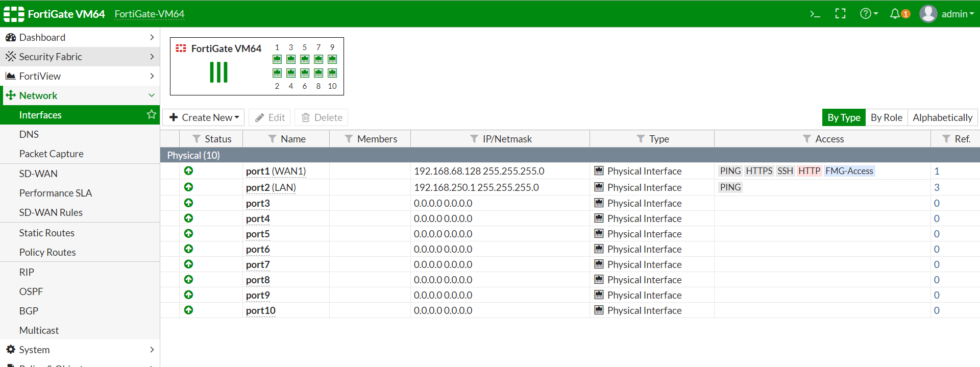The width and height of the screenshot is (980, 367).
Task: Expand the FortiView menu
Action: [x=80, y=76]
